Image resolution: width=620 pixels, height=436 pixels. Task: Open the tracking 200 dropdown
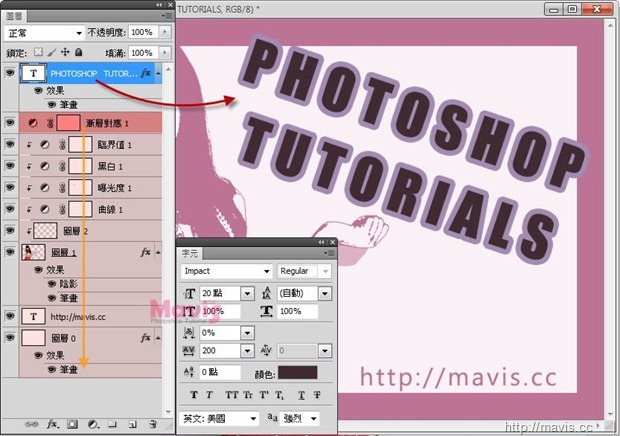[x=248, y=350]
